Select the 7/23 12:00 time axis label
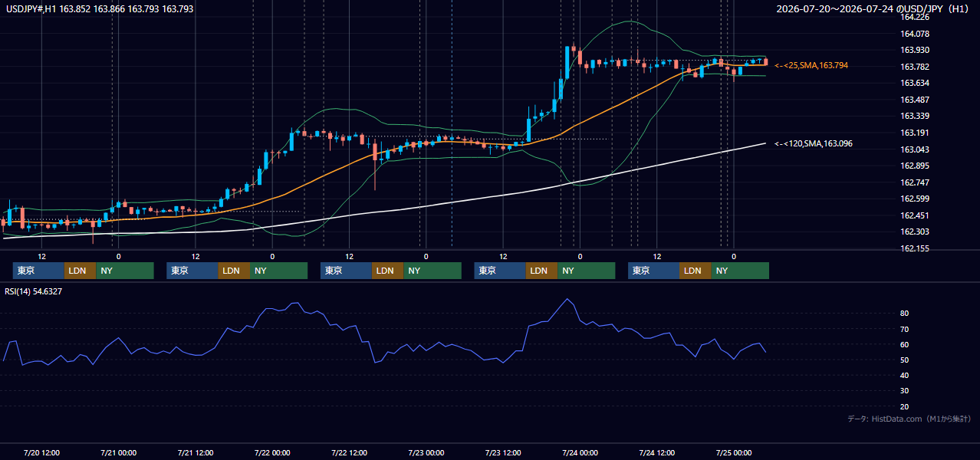 pos(503,452)
